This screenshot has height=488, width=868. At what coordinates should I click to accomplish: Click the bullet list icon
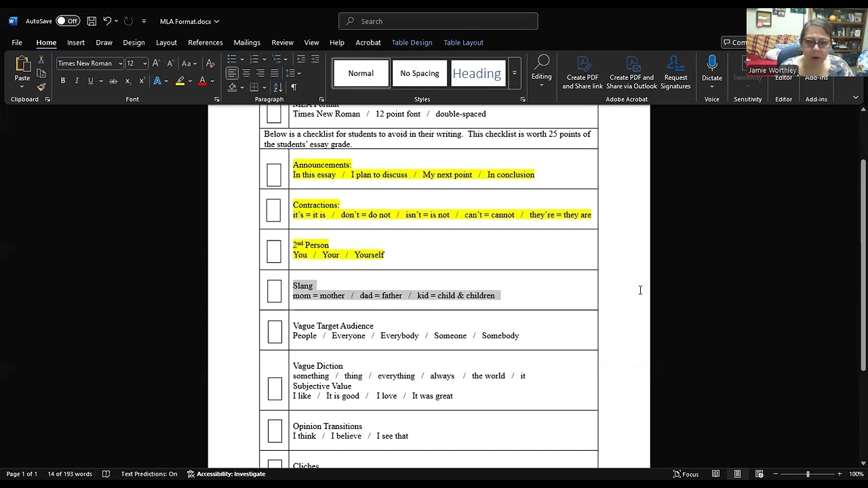(x=232, y=59)
